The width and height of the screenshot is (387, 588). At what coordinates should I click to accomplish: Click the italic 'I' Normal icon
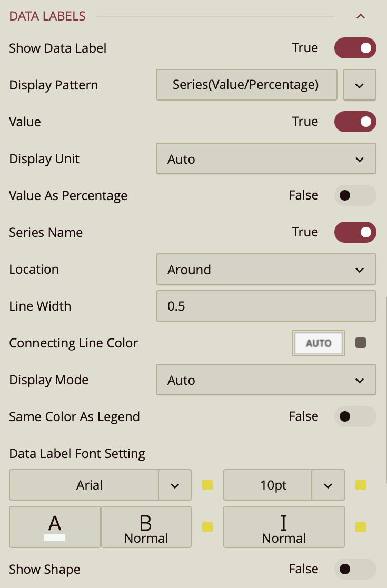[x=284, y=527]
